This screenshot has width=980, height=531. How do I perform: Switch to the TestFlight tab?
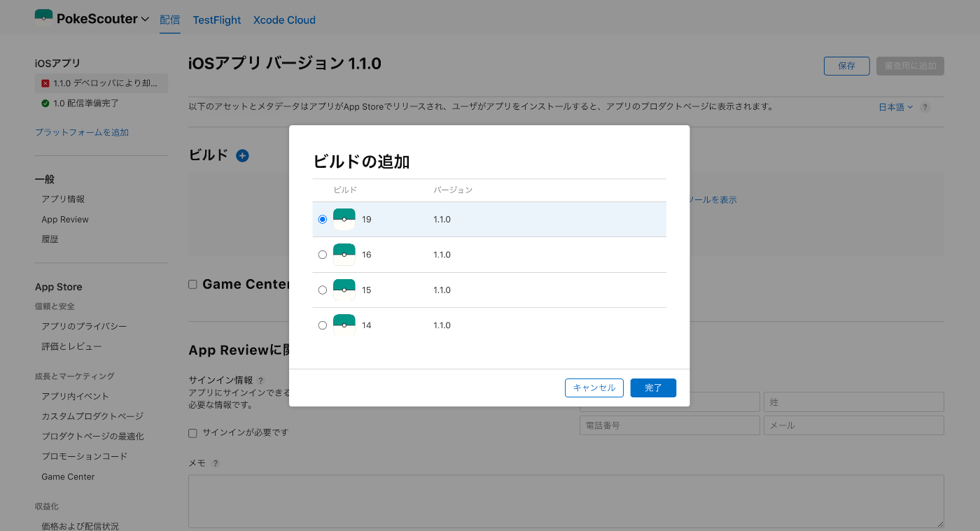(217, 20)
